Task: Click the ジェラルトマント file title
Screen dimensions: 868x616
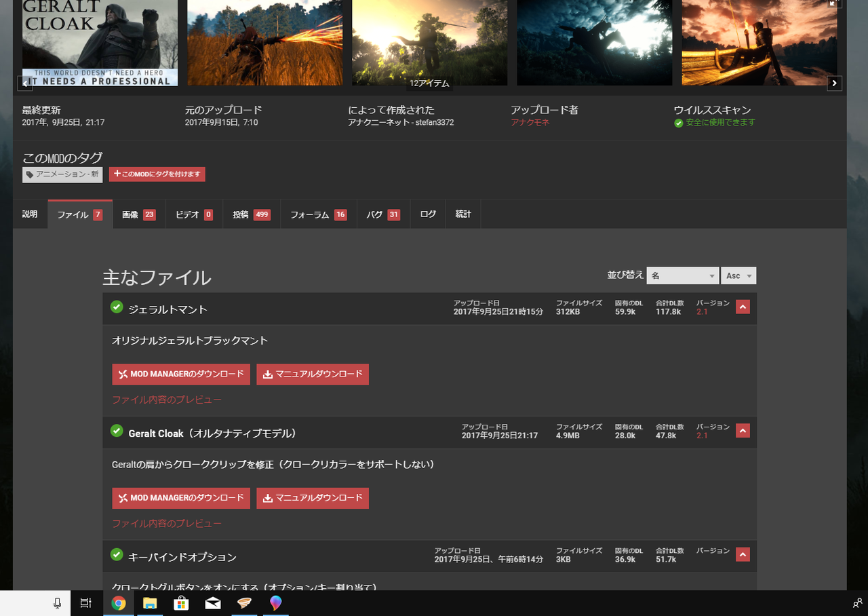Action: [167, 309]
